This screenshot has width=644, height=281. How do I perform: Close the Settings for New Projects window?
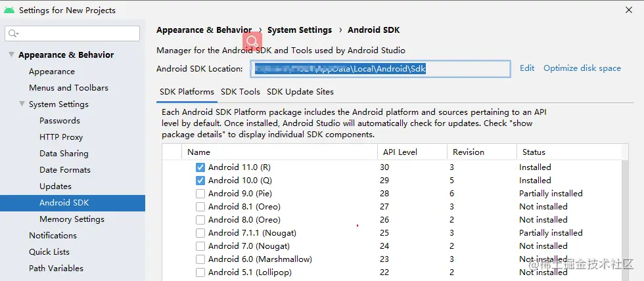pos(629,10)
